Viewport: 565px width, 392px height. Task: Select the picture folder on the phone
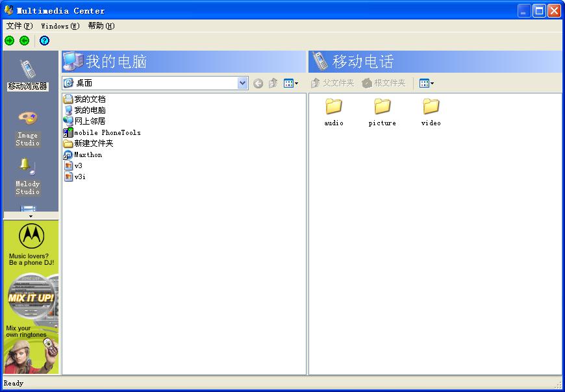click(382, 111)
